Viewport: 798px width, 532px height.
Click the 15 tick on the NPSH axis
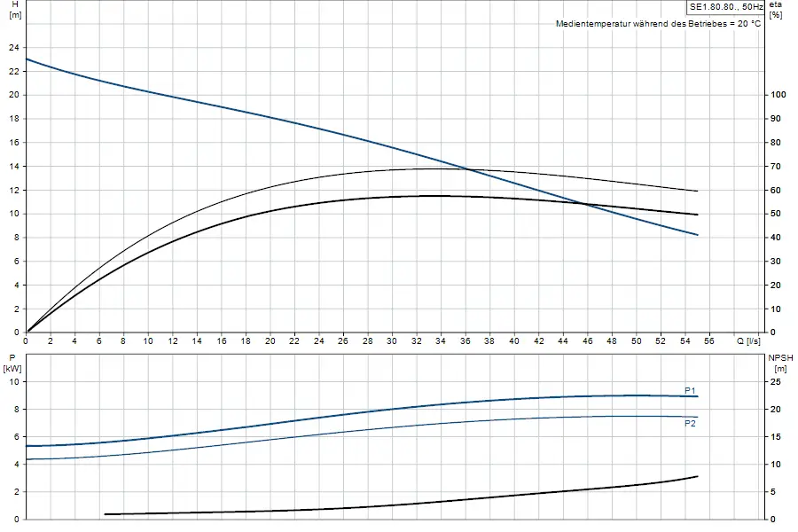[x=776, y=437]
